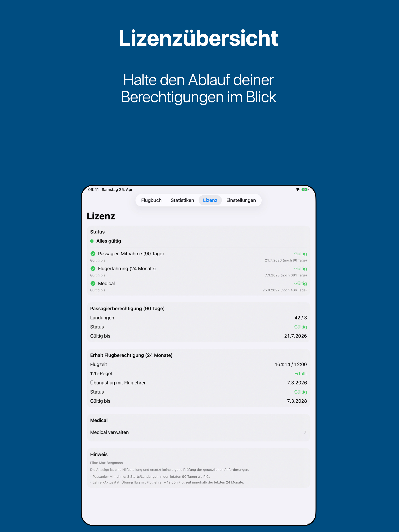Tap Passagier-Mitnahme (90 Tage) row label

coord(131,253)
